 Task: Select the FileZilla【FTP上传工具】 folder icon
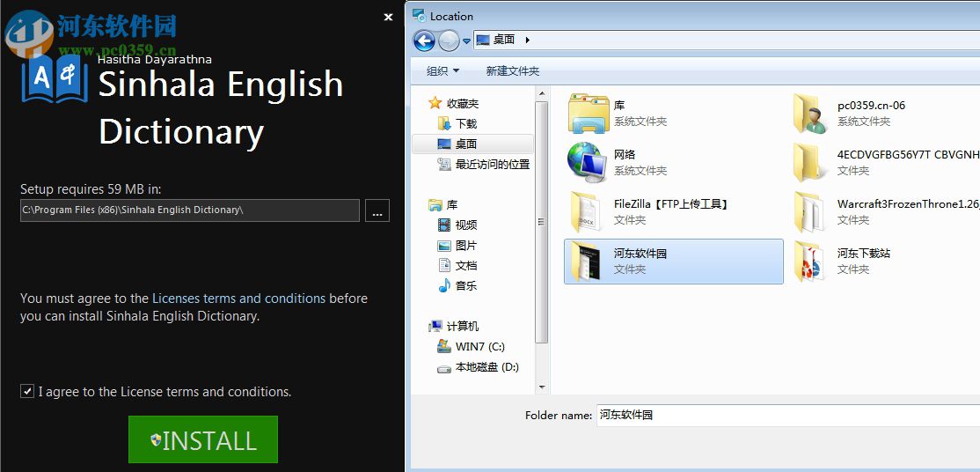(x=586, y=212)
